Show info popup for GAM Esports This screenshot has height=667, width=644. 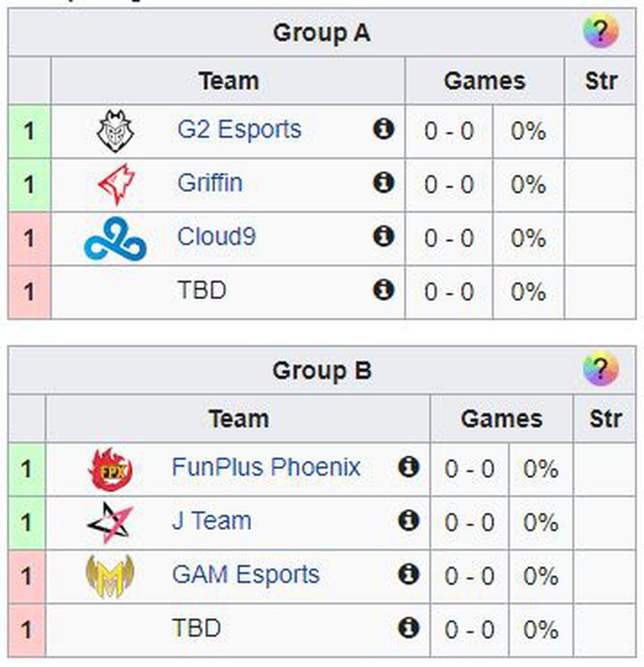(x=408, y=575)
